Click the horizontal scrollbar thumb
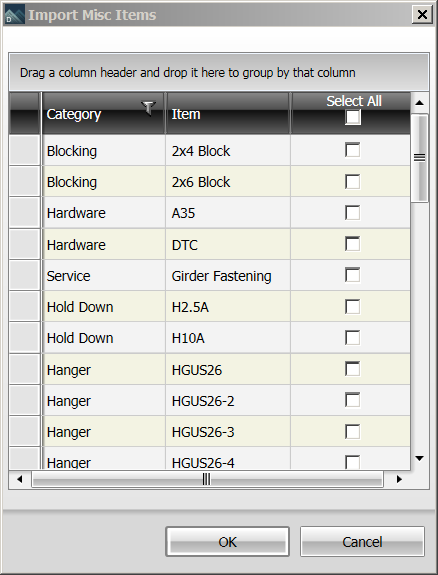The width and height of the screenshot is (438, 575). pyautogui.click(x=207, y=479)
